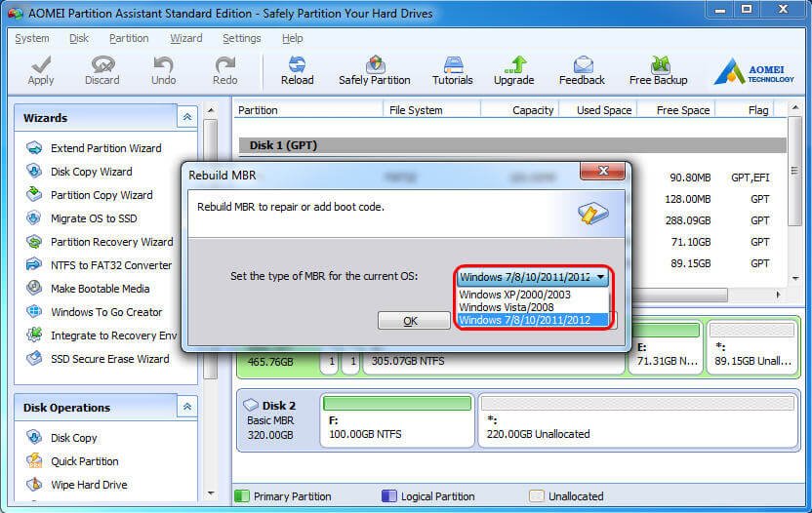The width and height of the screenshot is (812, 513).
Task: Collapse the Disk Operations panel
Action: point(187,407)
